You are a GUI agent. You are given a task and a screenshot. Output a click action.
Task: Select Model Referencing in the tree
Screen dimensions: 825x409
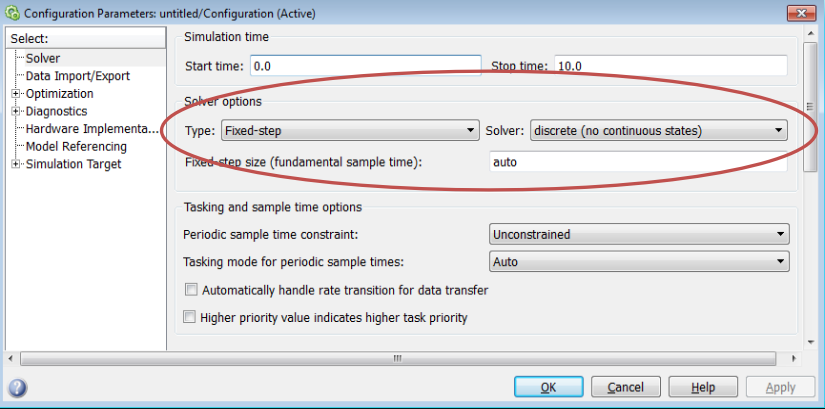pos(76,146)
